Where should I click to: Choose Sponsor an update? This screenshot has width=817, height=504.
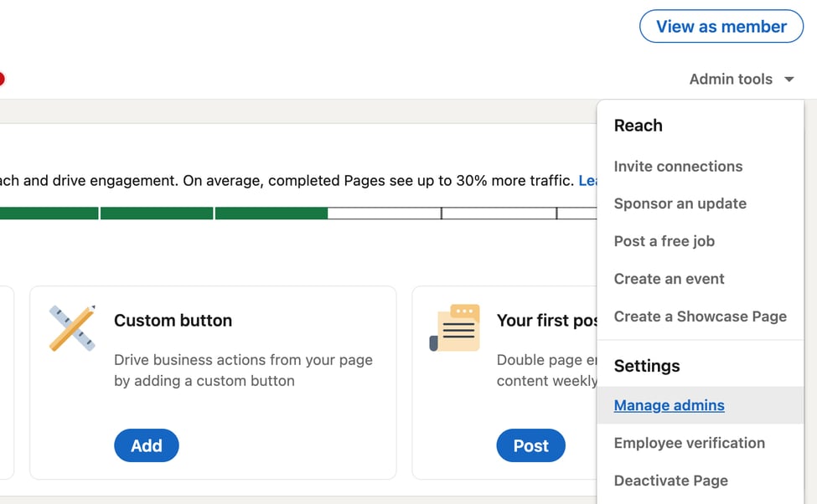click(680, 203)
